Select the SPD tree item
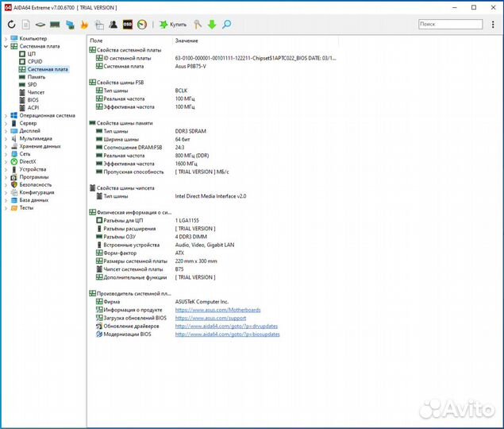 pyautogui.click(x=32, y=84)
